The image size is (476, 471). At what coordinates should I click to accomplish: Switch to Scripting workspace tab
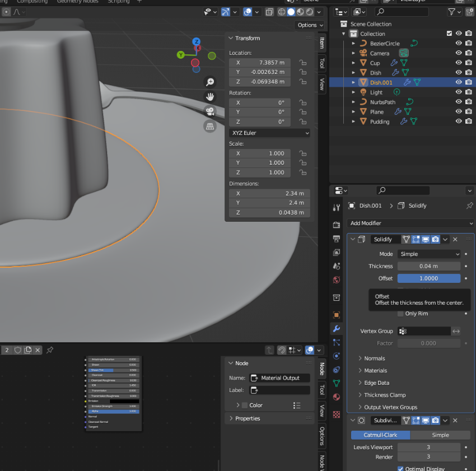click(x=118, y=2)
